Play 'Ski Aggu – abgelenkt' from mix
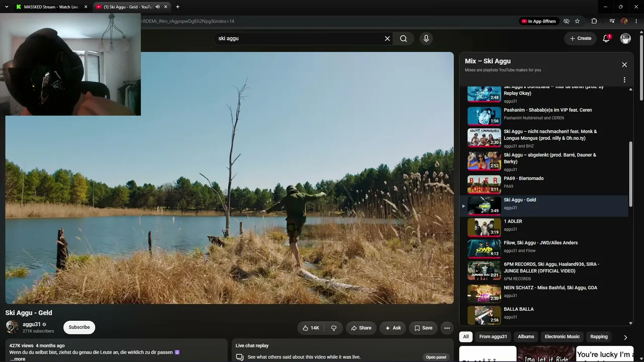Image resolution: width=644 pixels, height=362 pixels. point(544,161)
